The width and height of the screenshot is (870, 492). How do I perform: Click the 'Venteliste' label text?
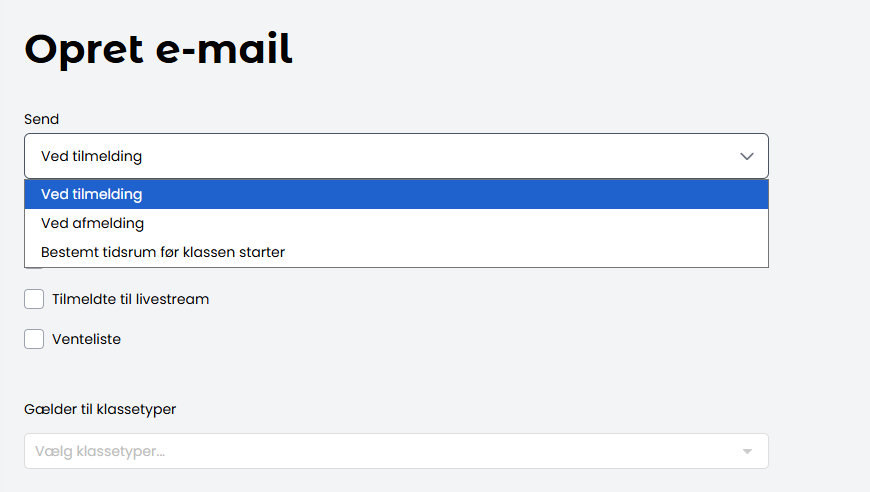[x=86, y=339]
